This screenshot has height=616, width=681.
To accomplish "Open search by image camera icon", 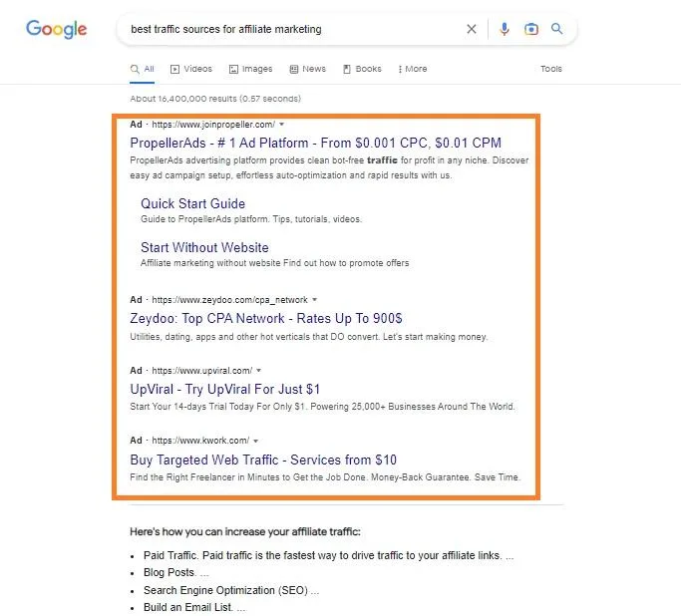I will pos(530,29).
